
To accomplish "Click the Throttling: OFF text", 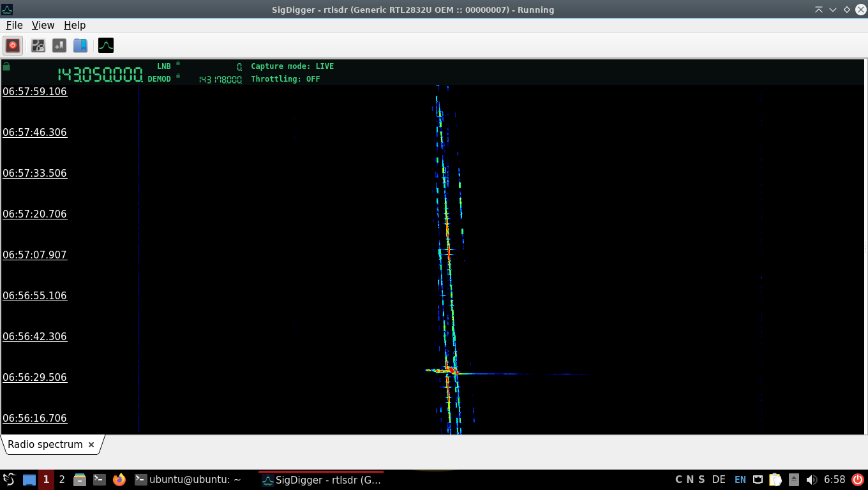I will [285, 79].
